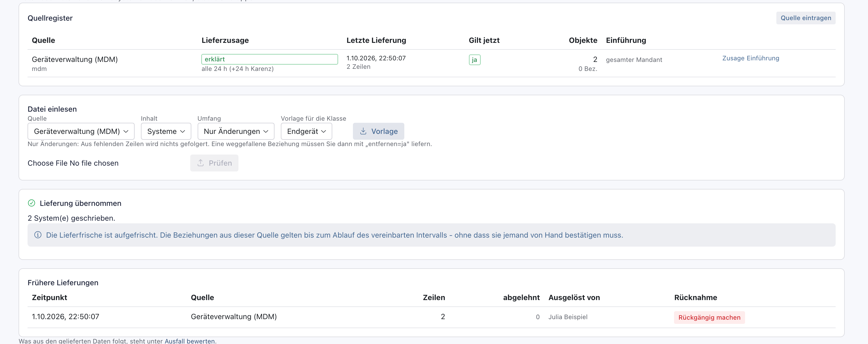Viewport: 868px width, 344px height.
Task: Click the Ausgelöst von column header
Action: [574, 297]
